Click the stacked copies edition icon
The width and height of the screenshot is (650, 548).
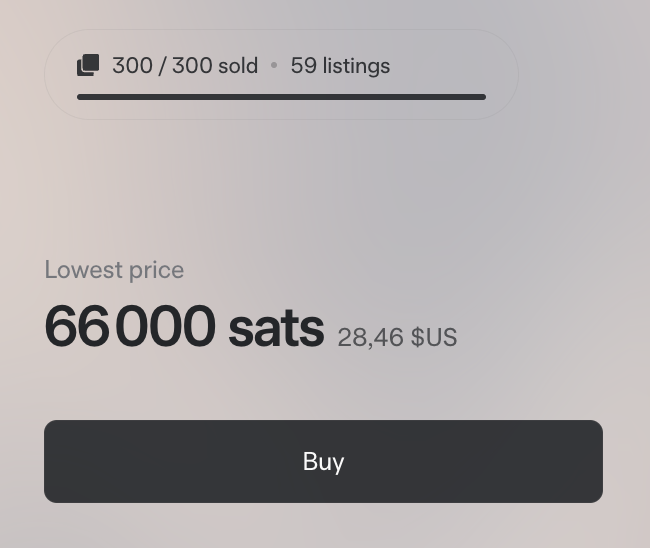tap(88, 65)
